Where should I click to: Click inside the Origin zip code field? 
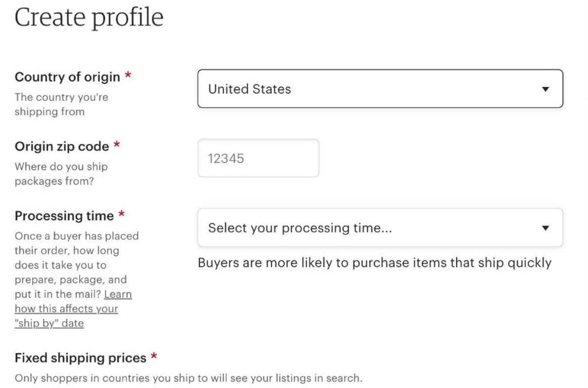pos(258,158)
